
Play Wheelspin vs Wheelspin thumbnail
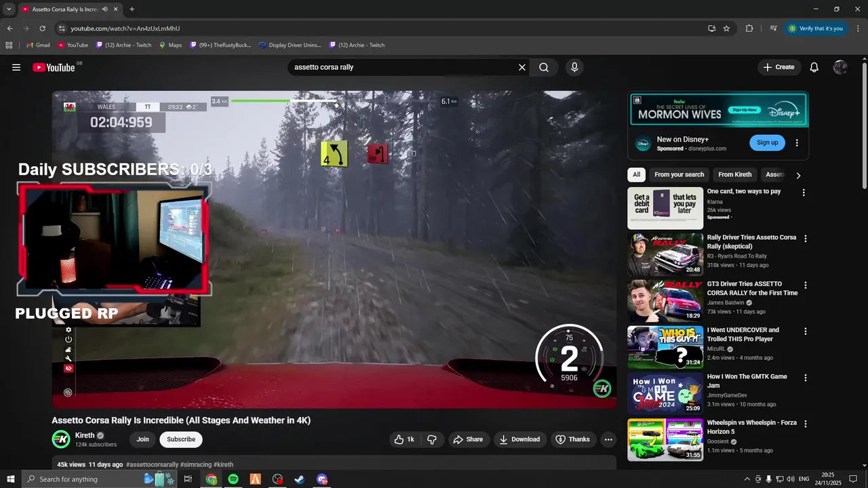tap(665, 439)
